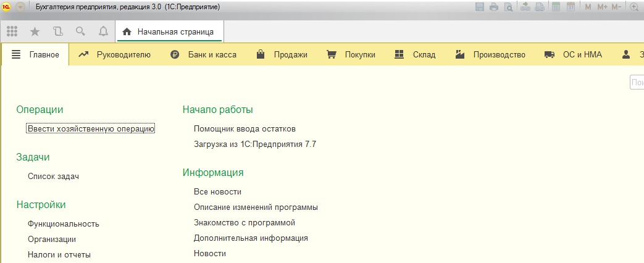Open Загрузка из 1С:Предприятия 7.7
Viewport: 644px width, 263px height.
(x=255, y=144)
